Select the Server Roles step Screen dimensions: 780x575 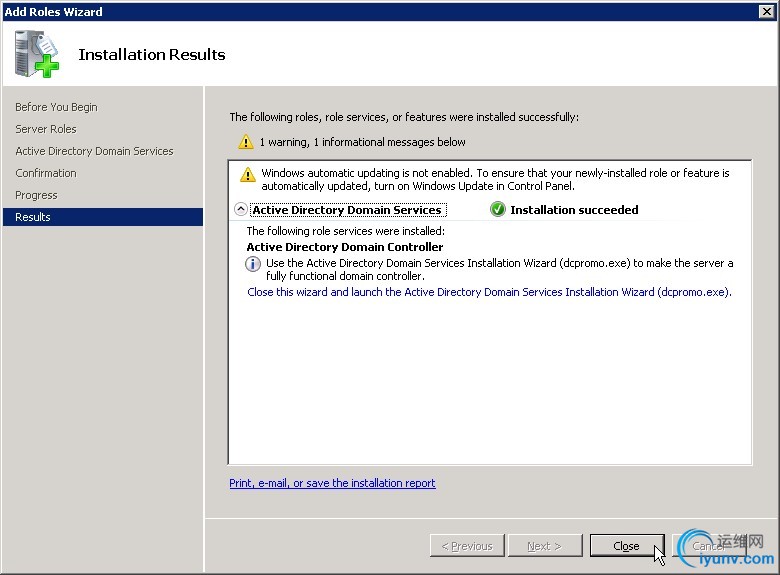click(x=46, y=129)
